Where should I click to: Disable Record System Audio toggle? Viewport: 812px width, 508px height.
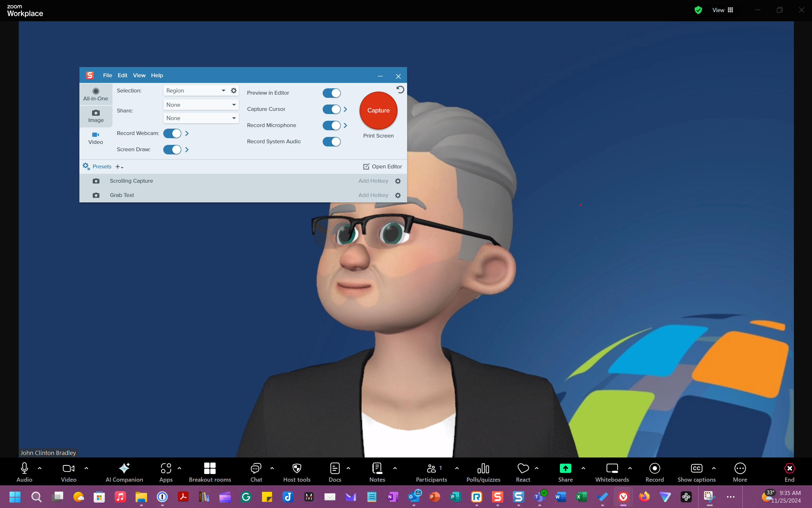coord(332,142)
